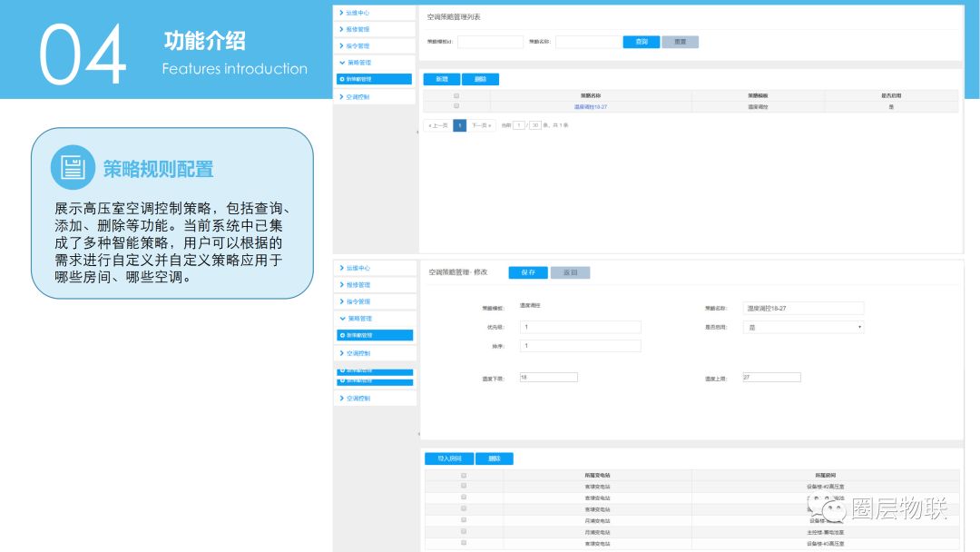
Task: Click the 空调策略管理列表 page title
Action: pyautogui.click(x=454, y=17)
